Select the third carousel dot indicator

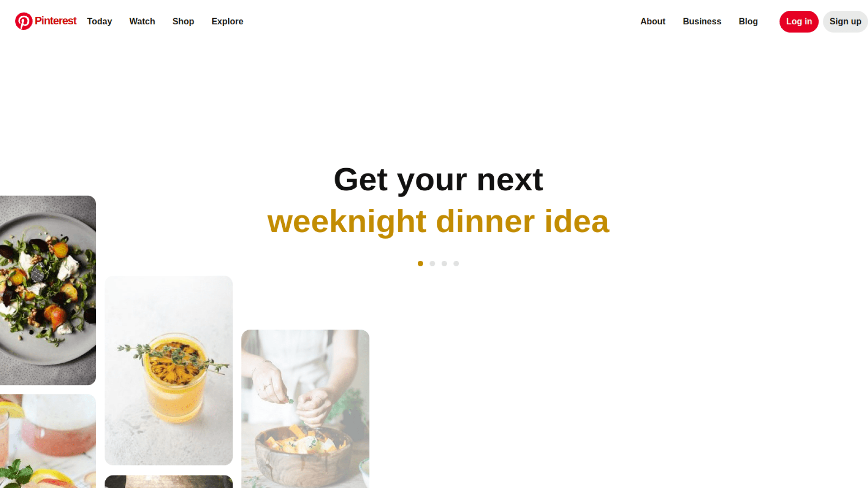click(x=444, y=263)
